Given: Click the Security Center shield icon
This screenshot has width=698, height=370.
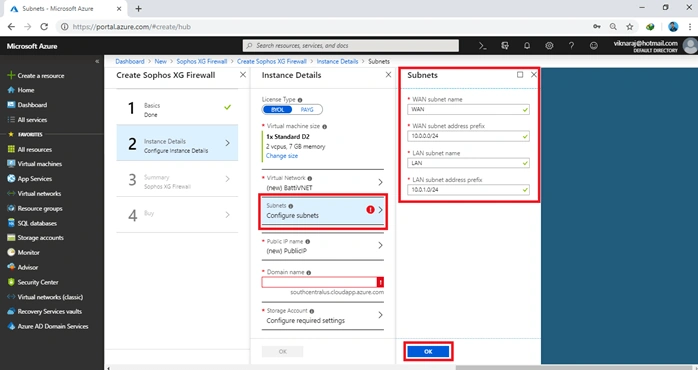Looking at the screenshot, I should point(11,282).
